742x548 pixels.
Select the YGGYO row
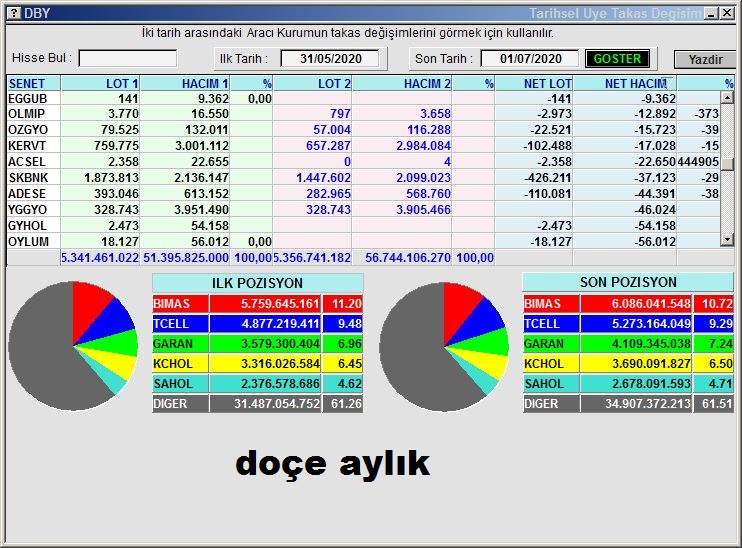coord(363,210)
